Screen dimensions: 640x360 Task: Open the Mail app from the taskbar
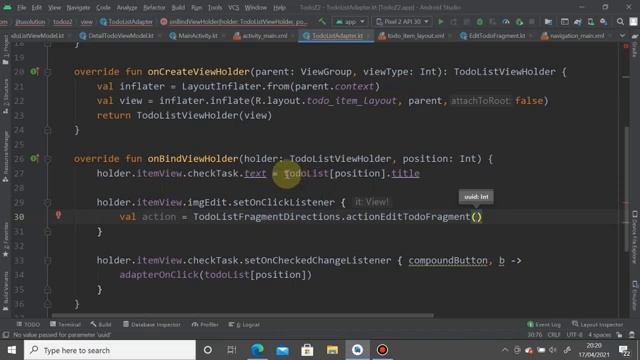[282, 350]
